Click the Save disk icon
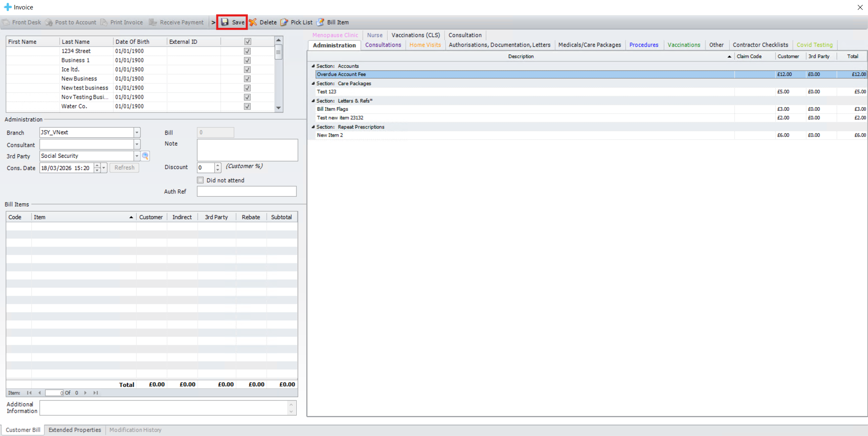This screenshot has height=436, width=868. pyautogui.click(x=225, y=22)
